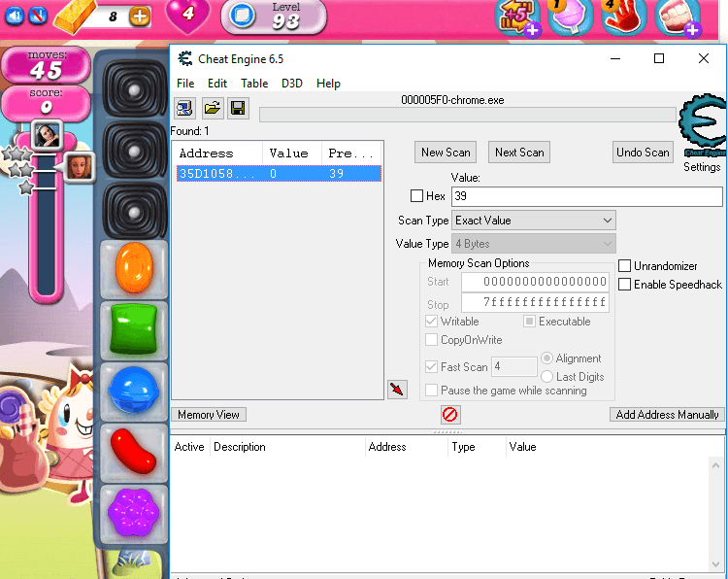Open the Value Type dropdown

tap(534, 244)
